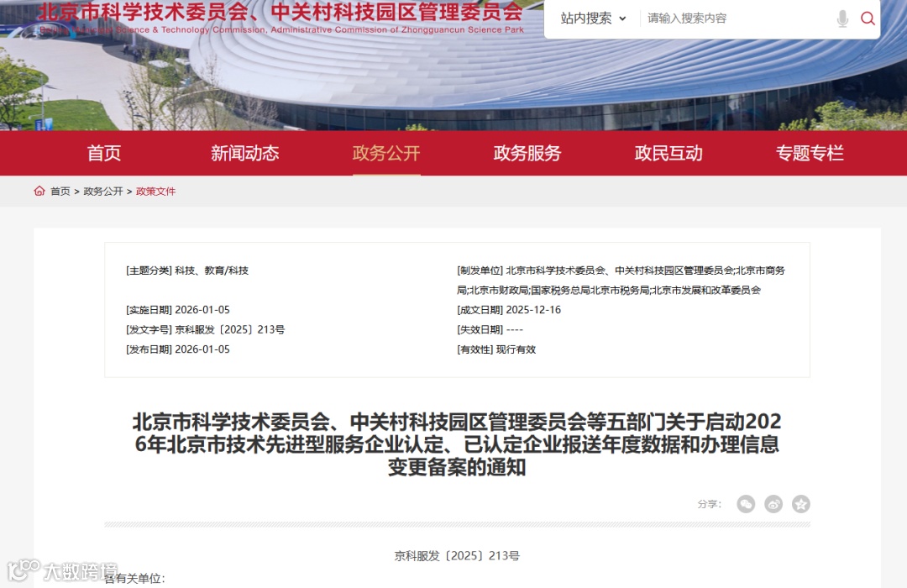This screenshot has width=907, height=588.
Task: Open the 政务服务 section
Action: (527, 153)
